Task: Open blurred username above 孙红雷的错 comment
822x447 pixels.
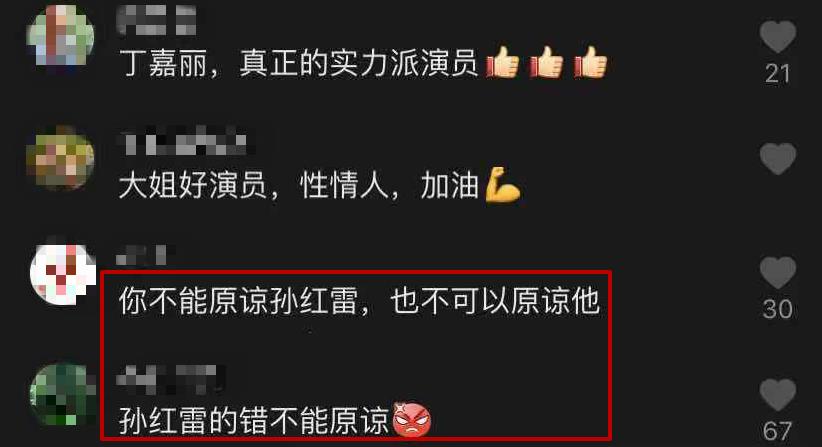Action: (170, 378)
